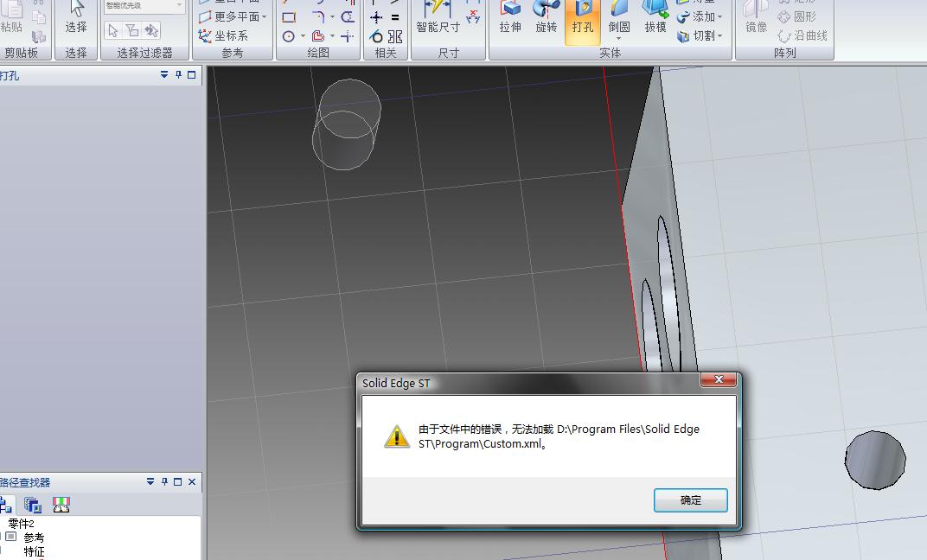Expand the 添加 dropdown arrow

point(720,17)
